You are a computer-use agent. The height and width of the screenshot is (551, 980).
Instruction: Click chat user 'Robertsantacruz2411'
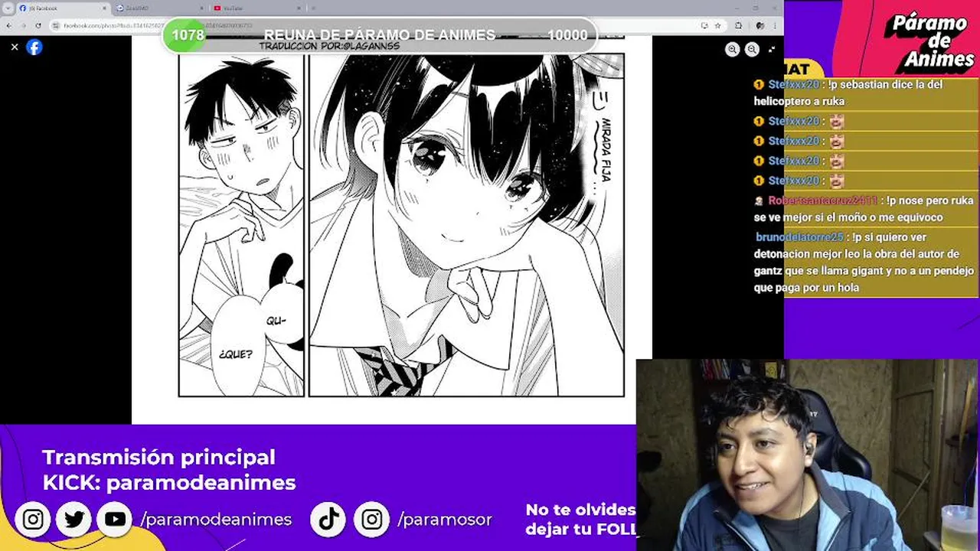823,201
